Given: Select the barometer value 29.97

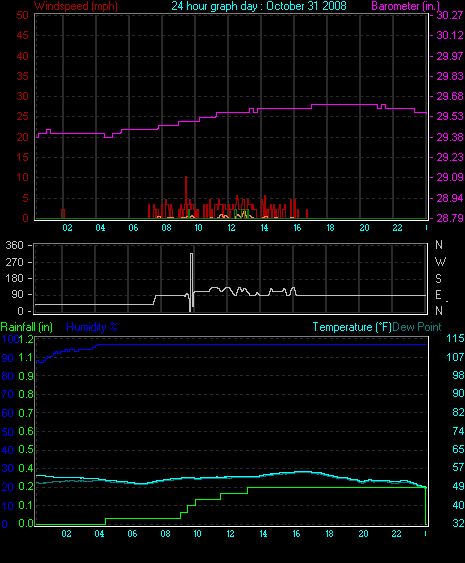Looking at the screenshot, I should coord(450,56).
